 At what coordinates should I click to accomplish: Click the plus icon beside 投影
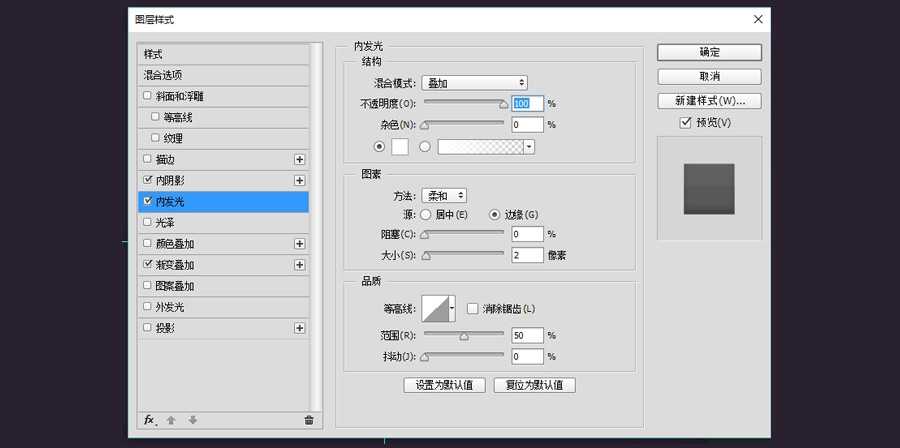click(299, 328)
